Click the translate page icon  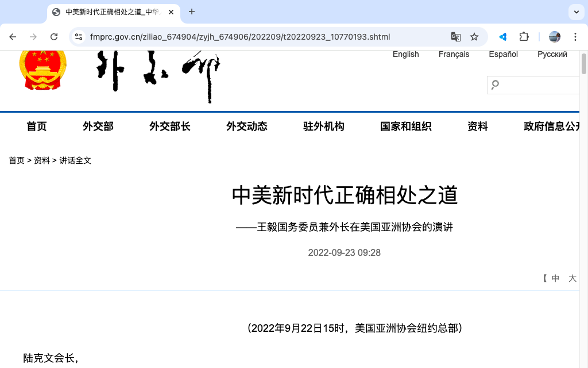(x=455, y=37)
